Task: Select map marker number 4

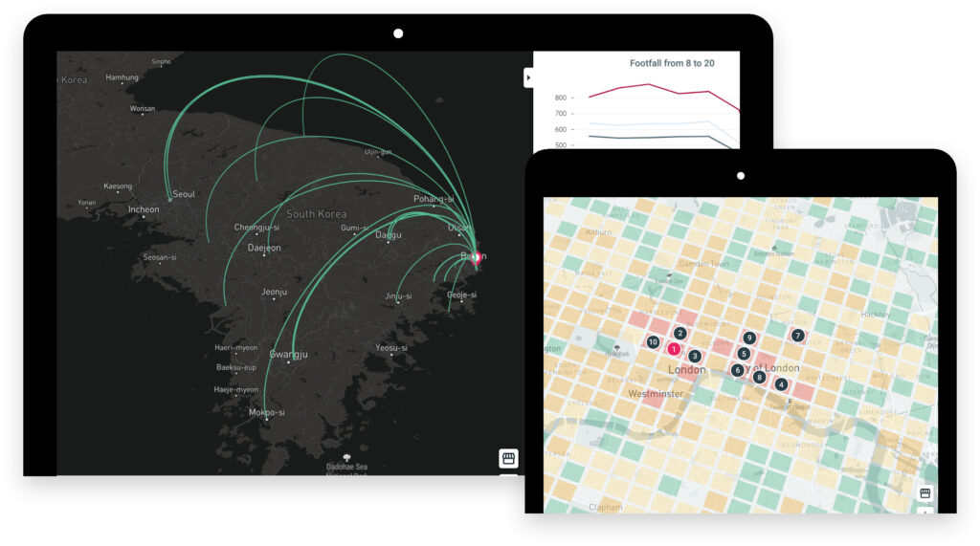Action: [782, 384]
